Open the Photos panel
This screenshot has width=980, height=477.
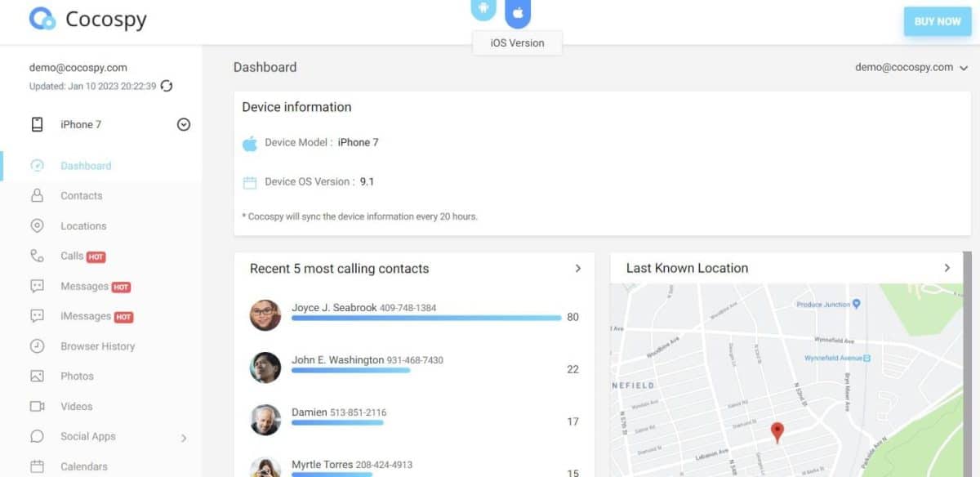pyautogui.click(x=78, y=376)
